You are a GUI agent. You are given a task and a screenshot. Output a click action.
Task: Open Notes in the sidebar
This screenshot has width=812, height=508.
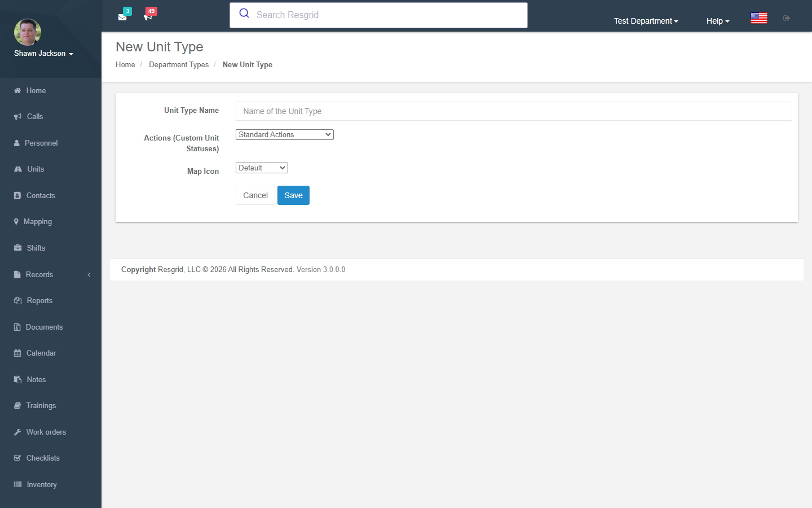click(36, 380)
